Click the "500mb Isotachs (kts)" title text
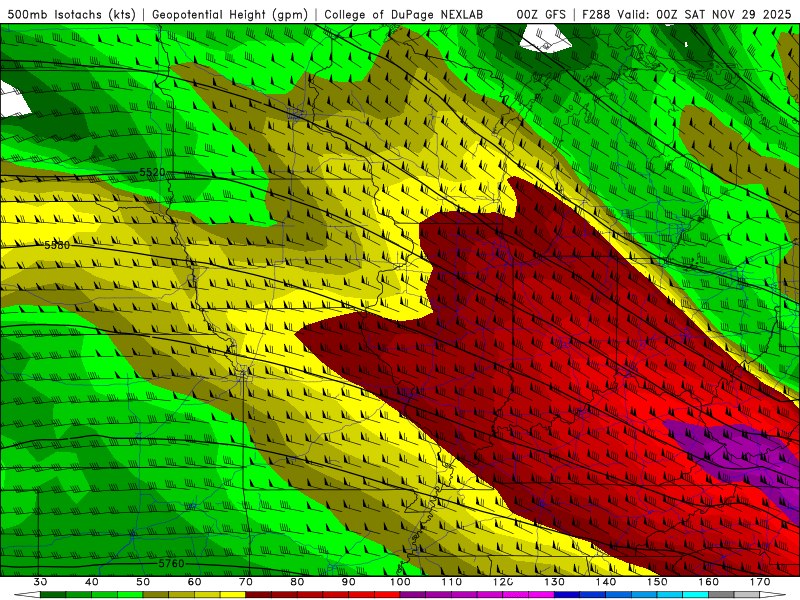Screen dimensions: 800x600 [71, 15]
